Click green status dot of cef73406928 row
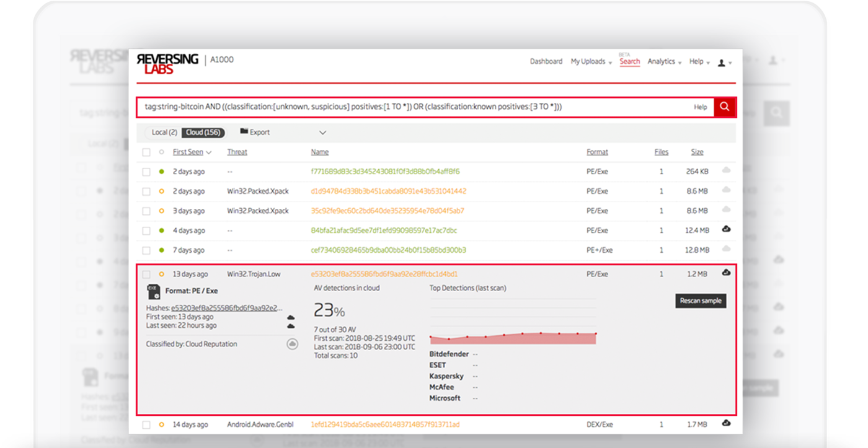 coord(162,250)
